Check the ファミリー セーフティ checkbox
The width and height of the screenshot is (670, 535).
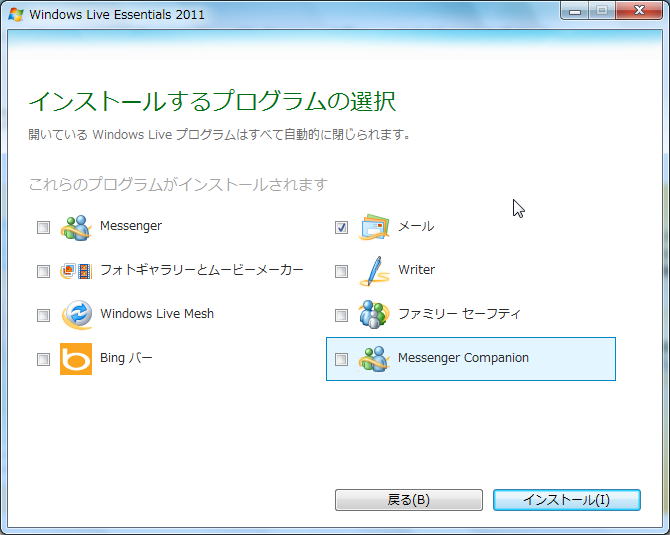pyautogui.click(x=341, y=315)
